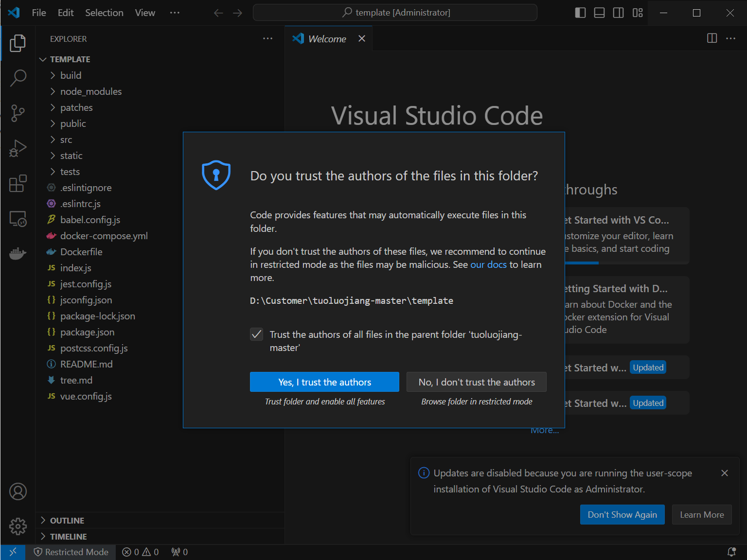This screenshot has width=747, height=560.
Task: Open the 'our docs' link
Action: tap(488, 264)
